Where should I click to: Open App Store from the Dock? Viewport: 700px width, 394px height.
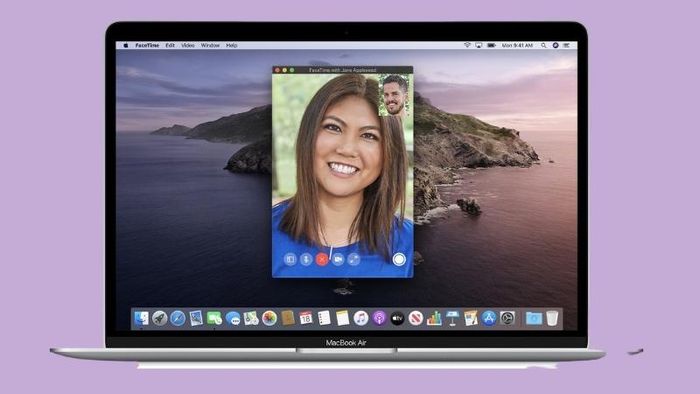(489, 318)
